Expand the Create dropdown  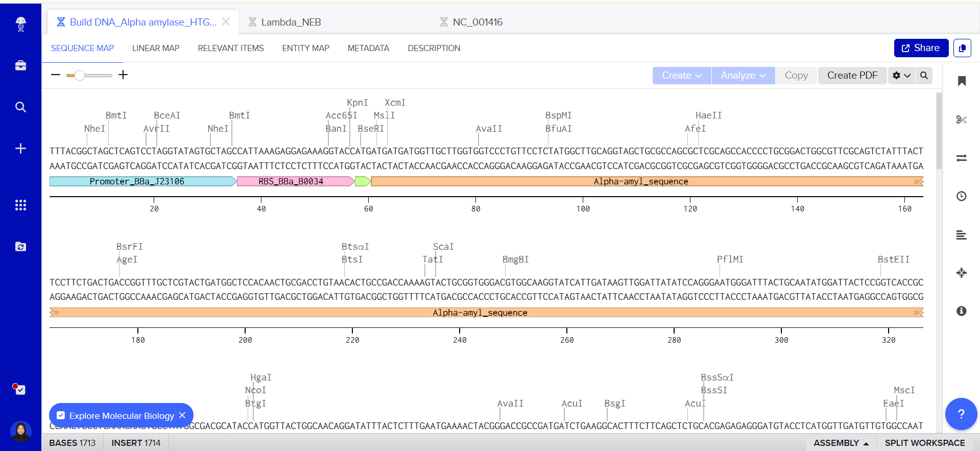pyautogui.click(x=681, y=76)
